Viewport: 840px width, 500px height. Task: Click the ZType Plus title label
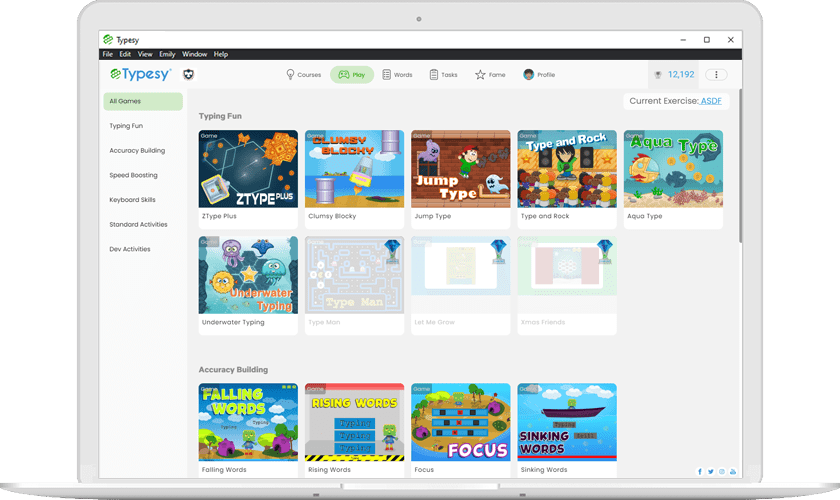(x=219, y=216)
